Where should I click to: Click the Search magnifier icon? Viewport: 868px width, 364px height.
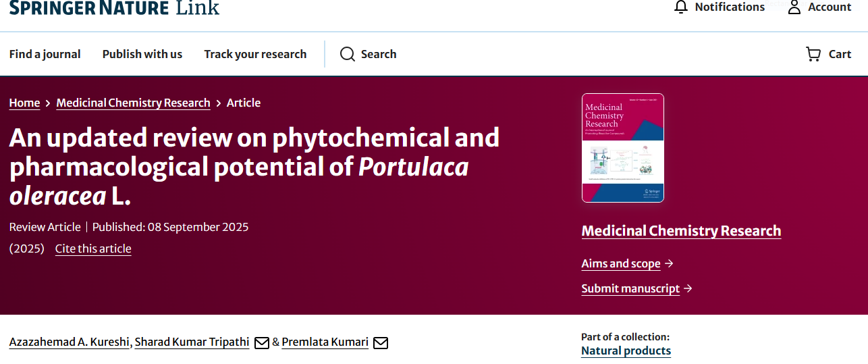[x=348, y=54]
